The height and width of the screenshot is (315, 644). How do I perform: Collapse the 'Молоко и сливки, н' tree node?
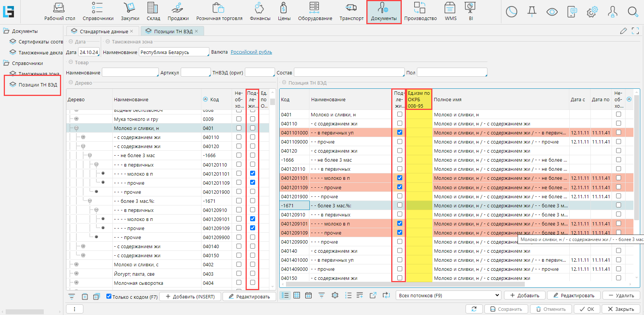(76, 128)
